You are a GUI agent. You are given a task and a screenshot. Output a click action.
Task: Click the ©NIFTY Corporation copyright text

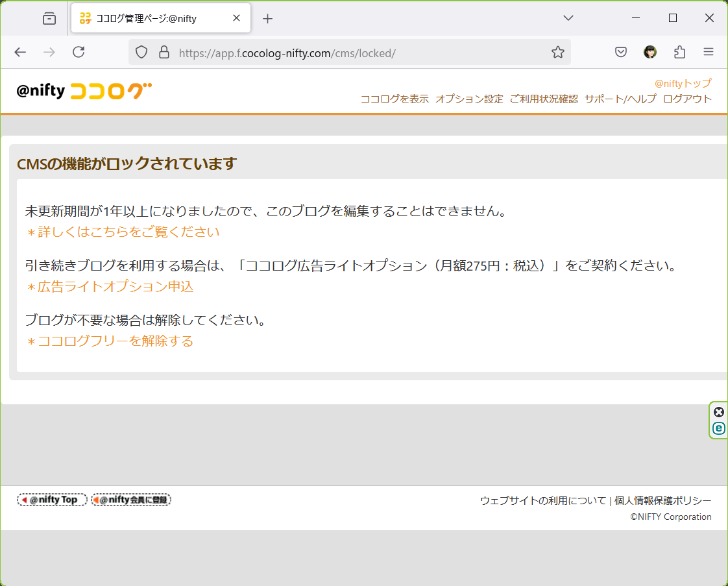tap(670, 517)
